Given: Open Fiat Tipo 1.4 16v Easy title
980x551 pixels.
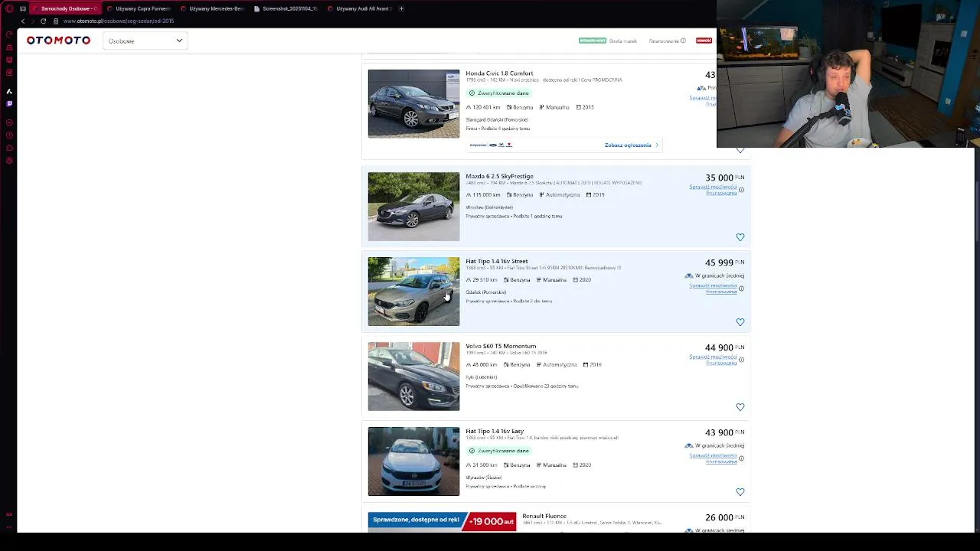Looking at the screenshot, I should (x=495, y=431).
